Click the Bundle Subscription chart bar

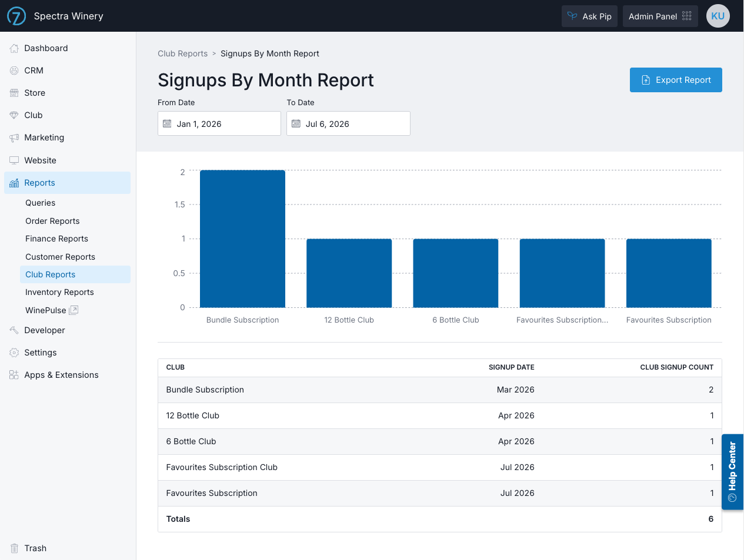(242, 239)
